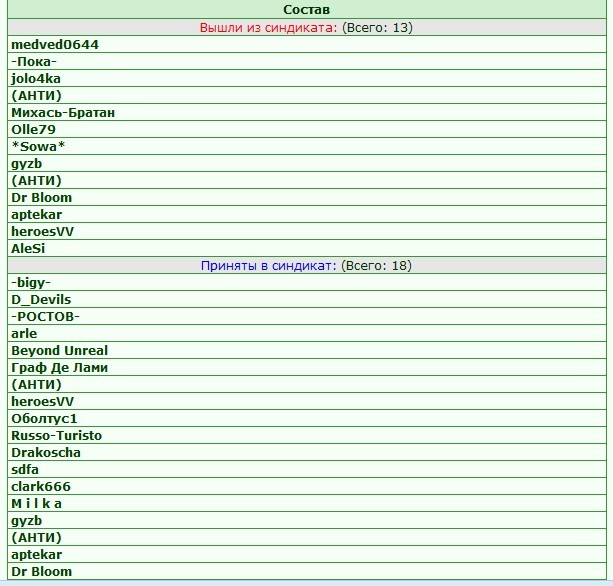613x586 pixels.
Task: Open -РОСТОВ- player link
Action: 45,317
